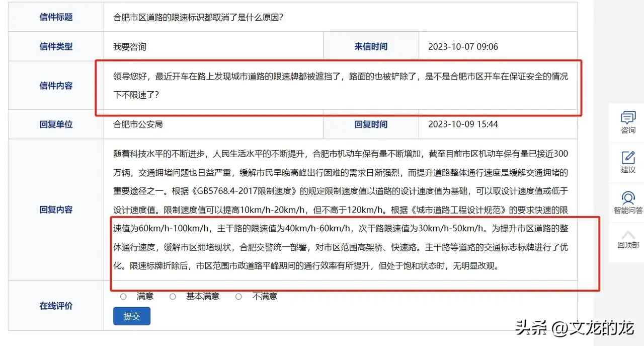Image resolution: width=644 pixels, height=346 pixels.
Task: Click the reply paragraph starting with 随着科技水平
Action: (x=341, y=210)
